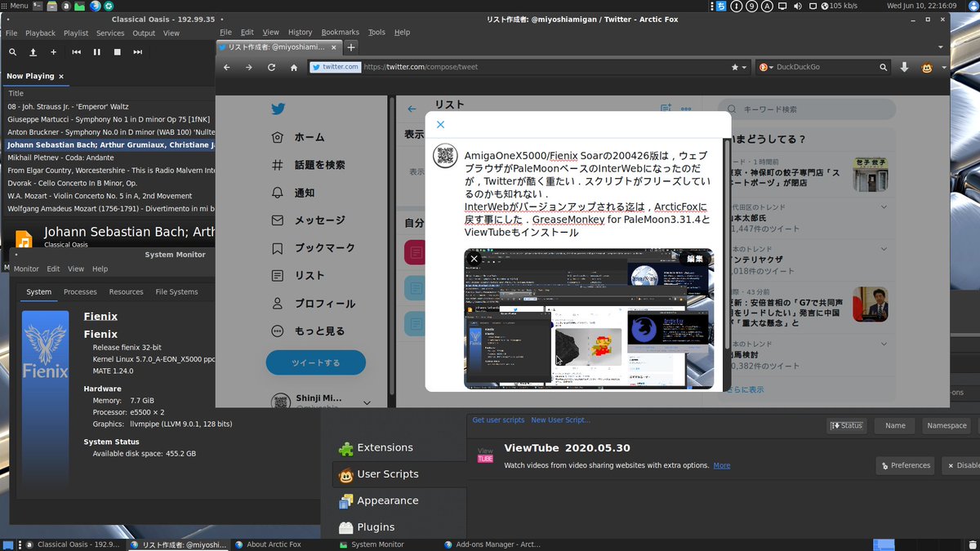The height and width of the screenshot is (551, 980).
Task: Expand the account switcher chevron near Shinji Mi...
Action: (367, 402)
